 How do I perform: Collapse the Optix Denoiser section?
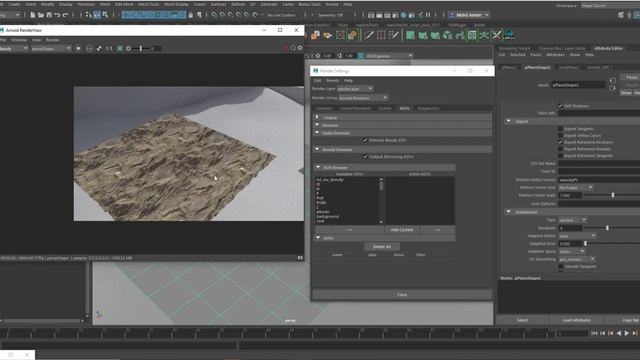coord(317,133)
